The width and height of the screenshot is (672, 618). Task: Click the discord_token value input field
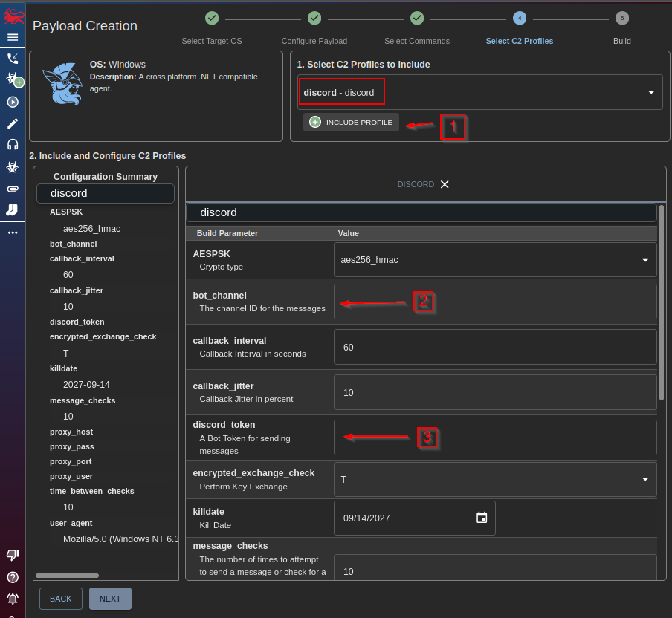pos(495,438)
